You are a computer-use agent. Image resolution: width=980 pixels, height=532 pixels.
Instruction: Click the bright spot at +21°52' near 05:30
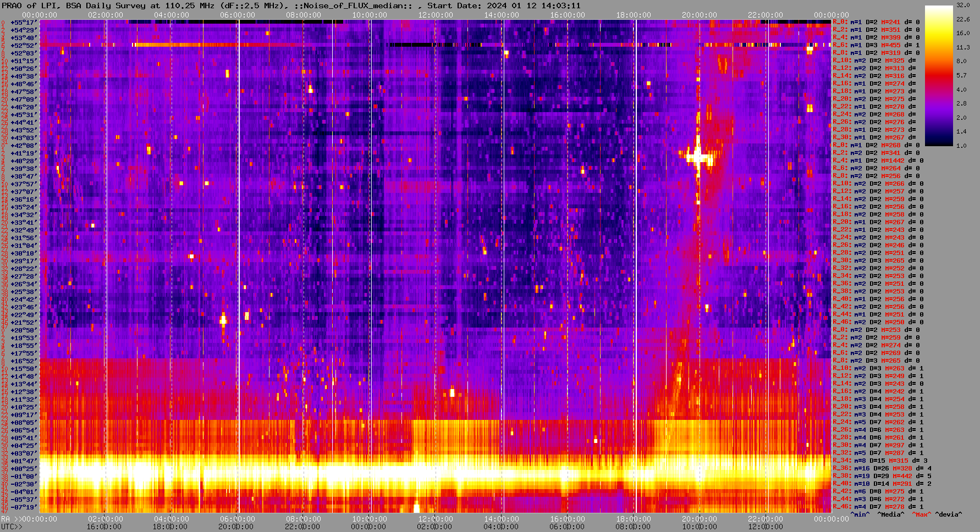click(223, 319)
